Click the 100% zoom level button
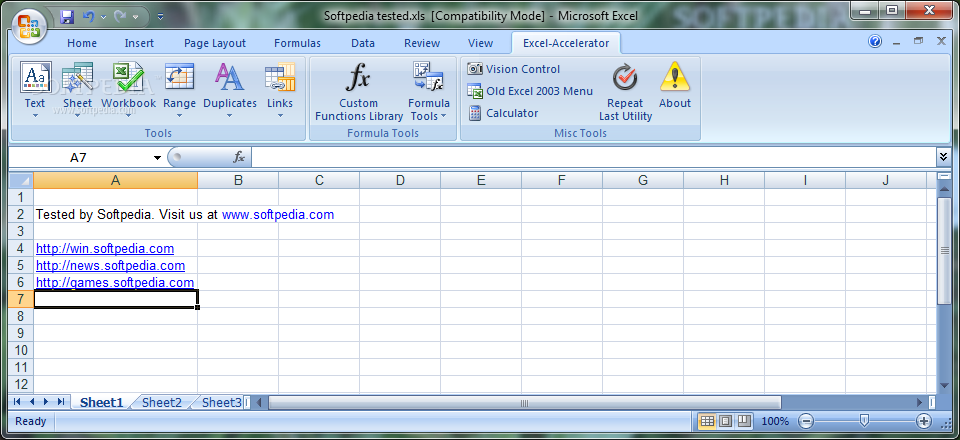This screenshot has height=440, width=960. pos(775,421)
